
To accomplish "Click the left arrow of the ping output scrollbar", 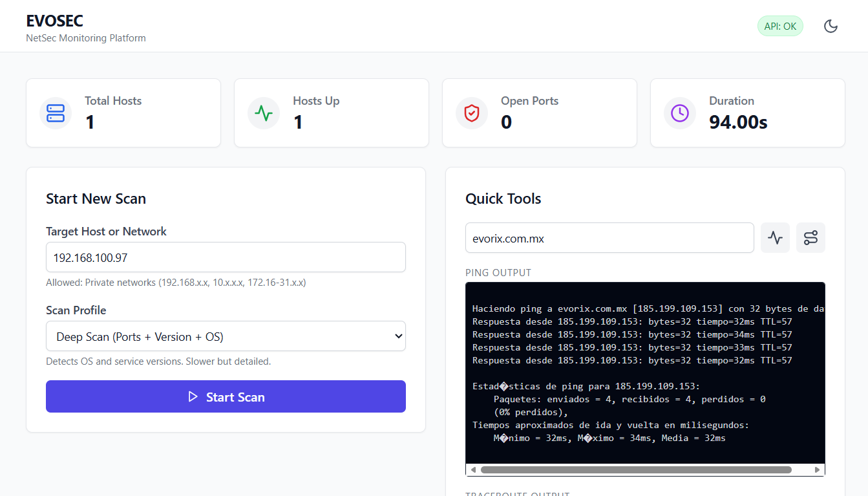I will tap(472, 468).
